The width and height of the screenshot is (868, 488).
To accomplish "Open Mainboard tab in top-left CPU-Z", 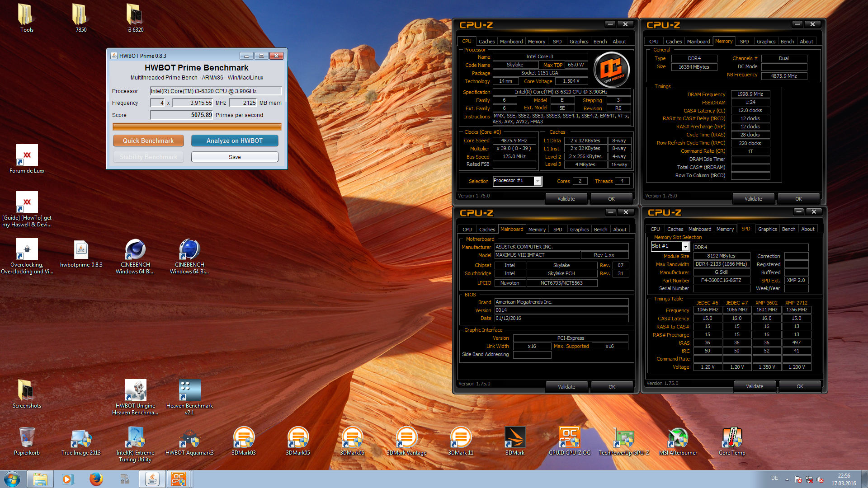I will [x=511, y=42].
